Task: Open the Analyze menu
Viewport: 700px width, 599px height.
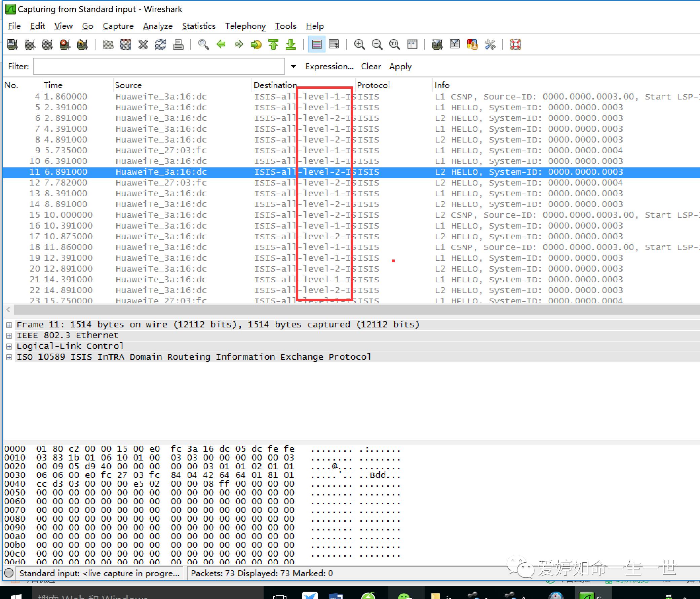Action: (x=158, y=26)
